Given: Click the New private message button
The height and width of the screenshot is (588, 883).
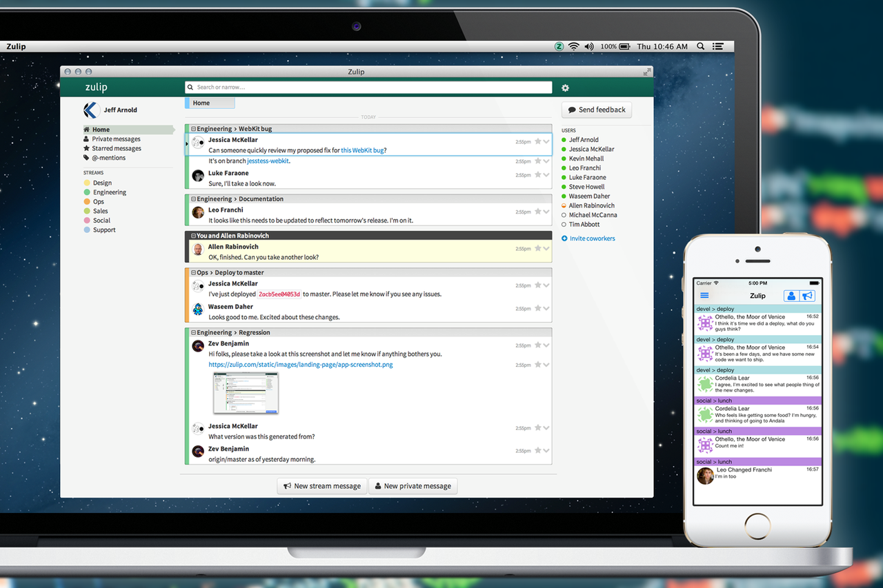Looking at the screenshot, I should (413, 486).
